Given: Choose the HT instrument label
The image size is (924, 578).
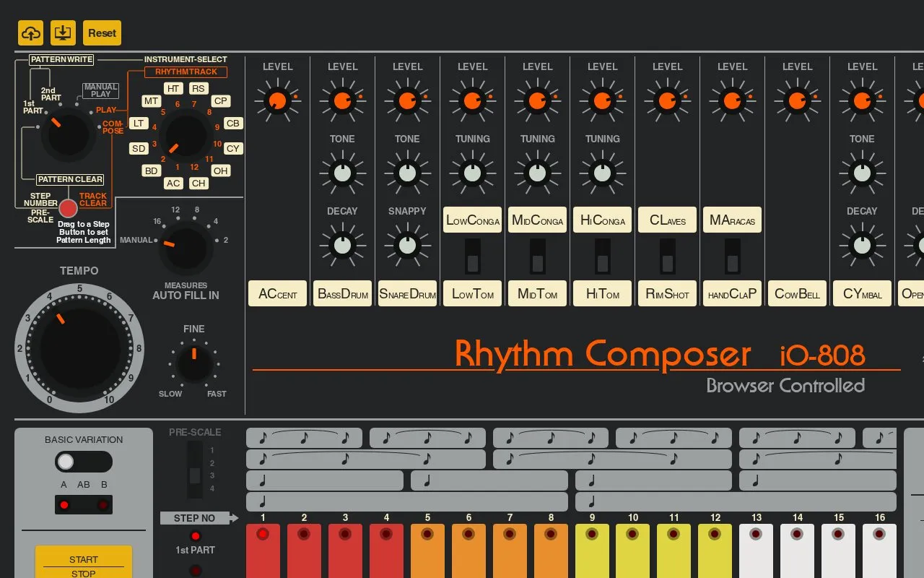Looking at the screenshot, I should pos(173,88).
